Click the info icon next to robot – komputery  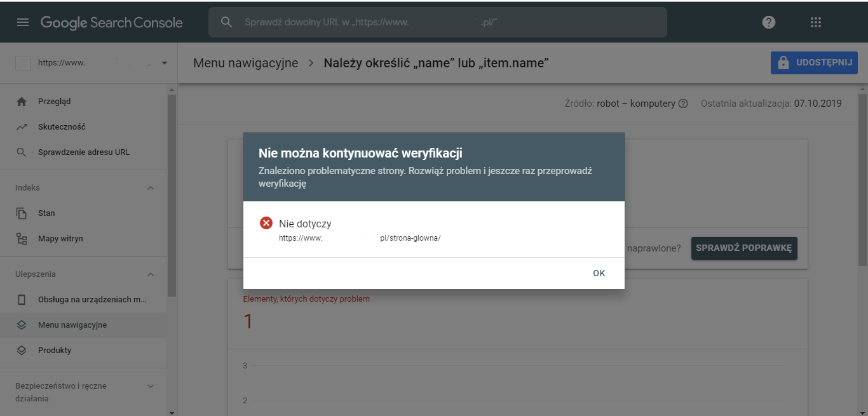[x=683, y=104]
